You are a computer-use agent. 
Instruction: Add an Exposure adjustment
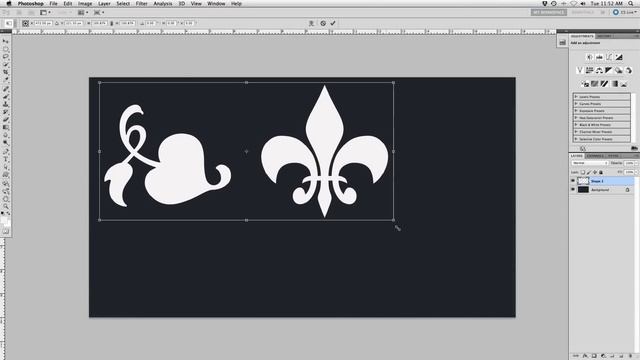tap(619, 57)
